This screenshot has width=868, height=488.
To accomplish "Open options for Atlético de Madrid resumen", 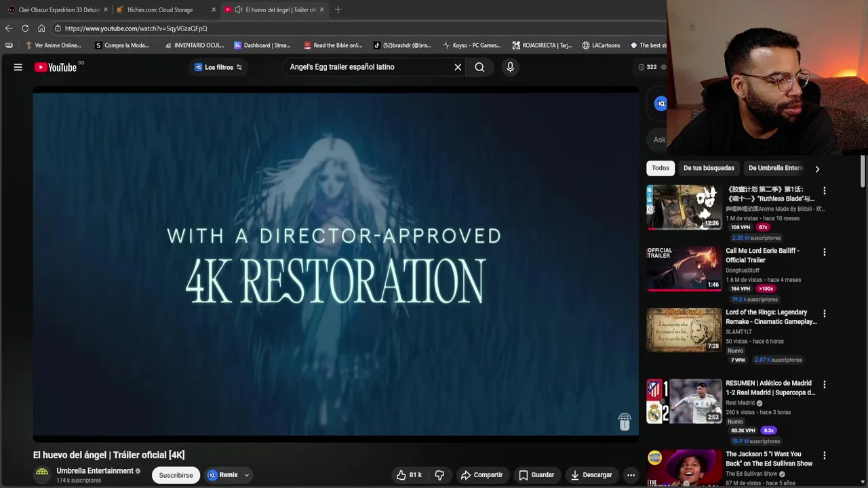I will [824, 384].
